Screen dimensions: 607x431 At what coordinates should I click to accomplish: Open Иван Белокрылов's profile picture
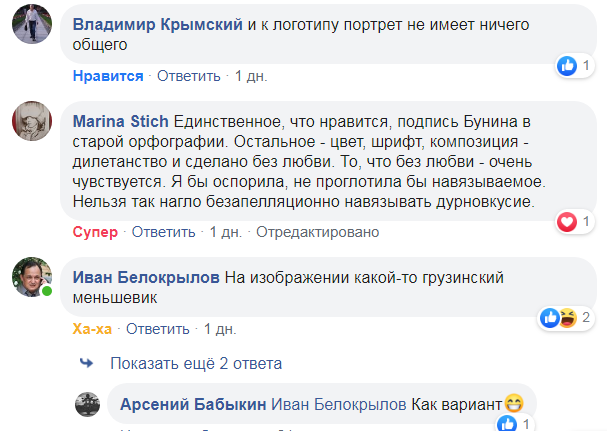[31, 279]
